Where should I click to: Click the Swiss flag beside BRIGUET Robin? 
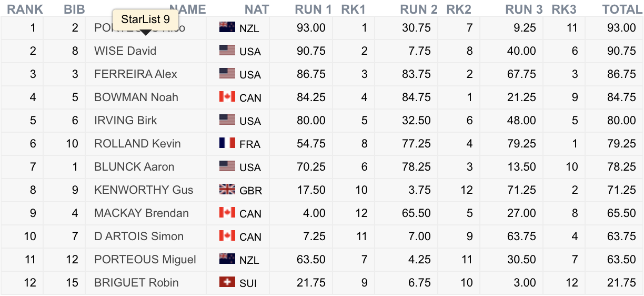point(227,282)
